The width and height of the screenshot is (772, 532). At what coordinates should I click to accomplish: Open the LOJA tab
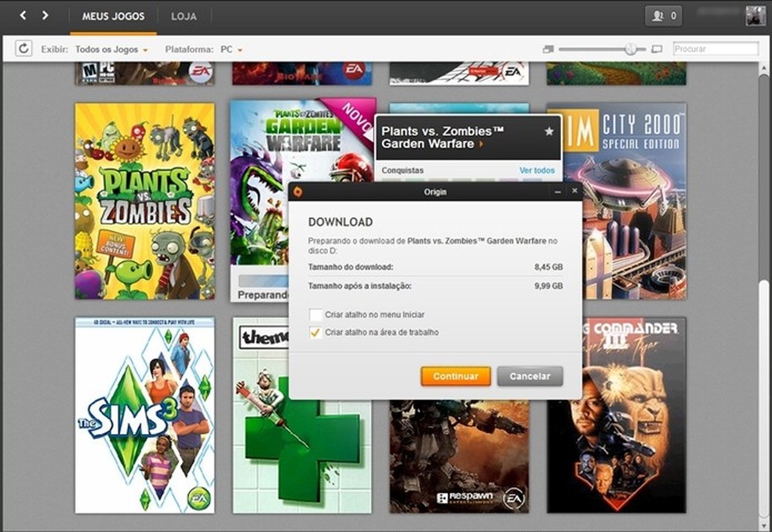(x=184, y=16)
